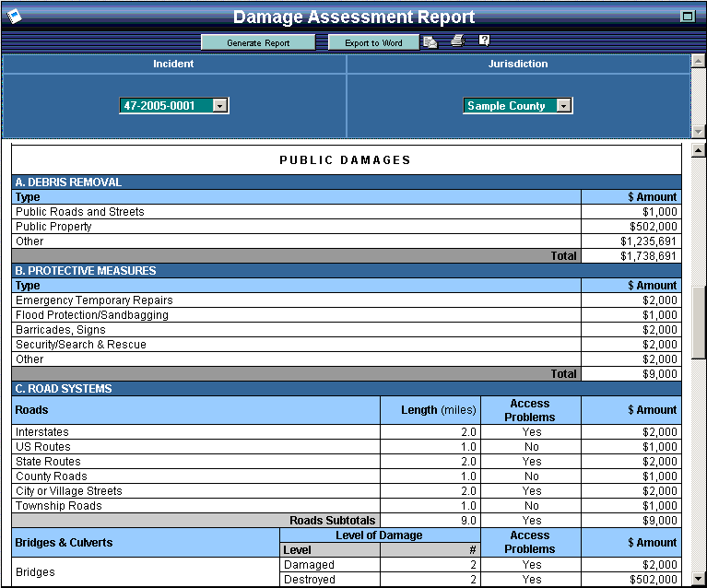
Task: Click the Public Property $502,000 amount cell
Action: pos(631,227)
